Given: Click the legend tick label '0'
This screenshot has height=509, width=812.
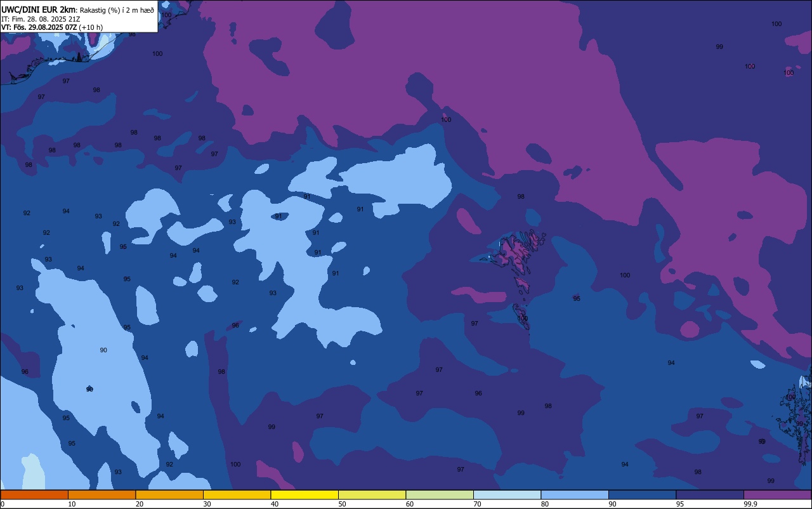Looking at the screenshot, I should [3, 504].
